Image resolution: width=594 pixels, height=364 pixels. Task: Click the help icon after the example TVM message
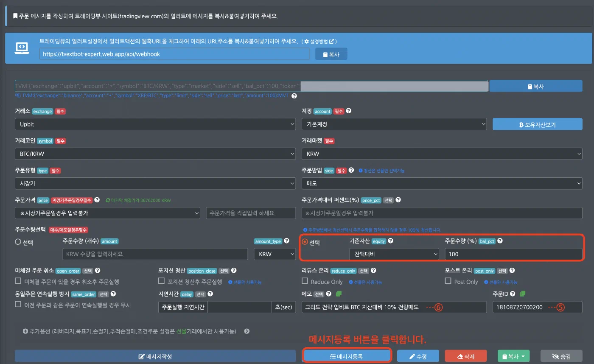pyautogui.click(x=294, y=96)
